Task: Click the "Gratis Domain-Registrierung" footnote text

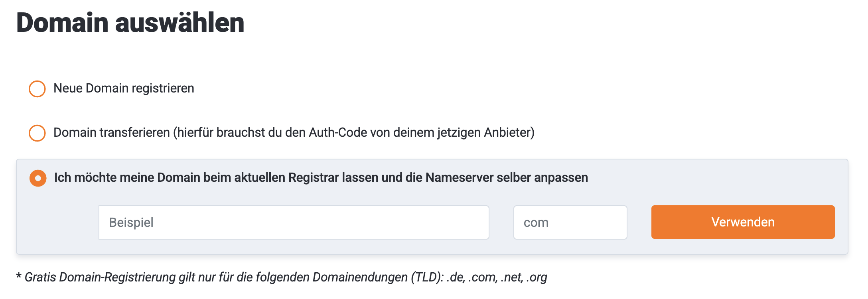Action: (x=100, y=277)
